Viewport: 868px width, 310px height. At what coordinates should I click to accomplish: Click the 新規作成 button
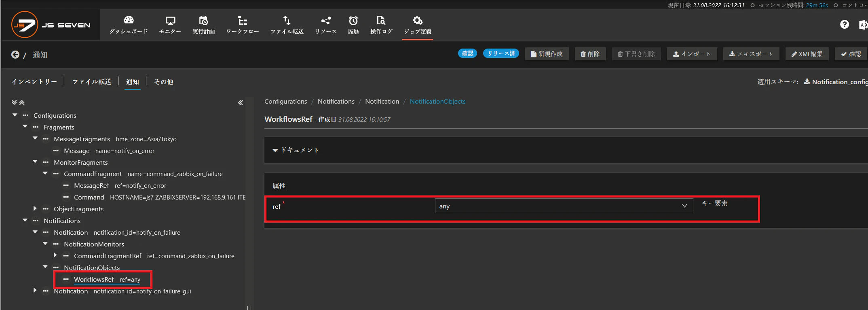click(547, 54)
